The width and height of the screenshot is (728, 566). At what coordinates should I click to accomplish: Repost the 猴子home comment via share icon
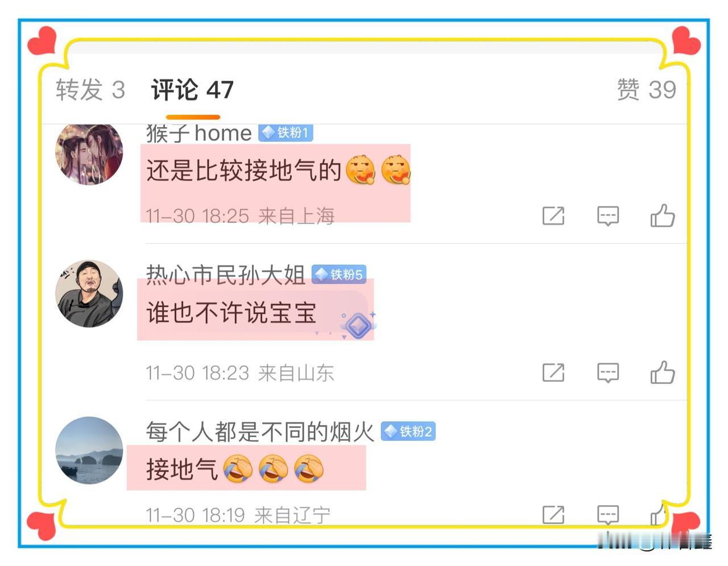coord(553,216)
